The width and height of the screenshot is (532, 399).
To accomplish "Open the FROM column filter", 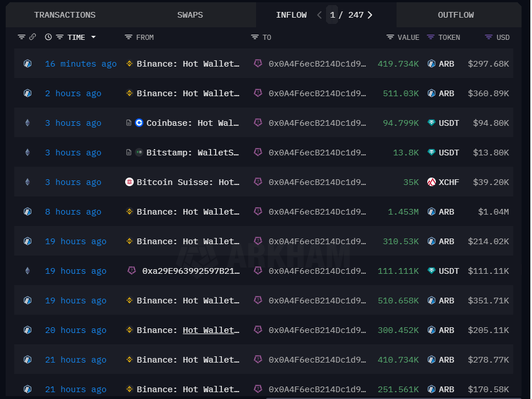I will [x=129, y=37].
